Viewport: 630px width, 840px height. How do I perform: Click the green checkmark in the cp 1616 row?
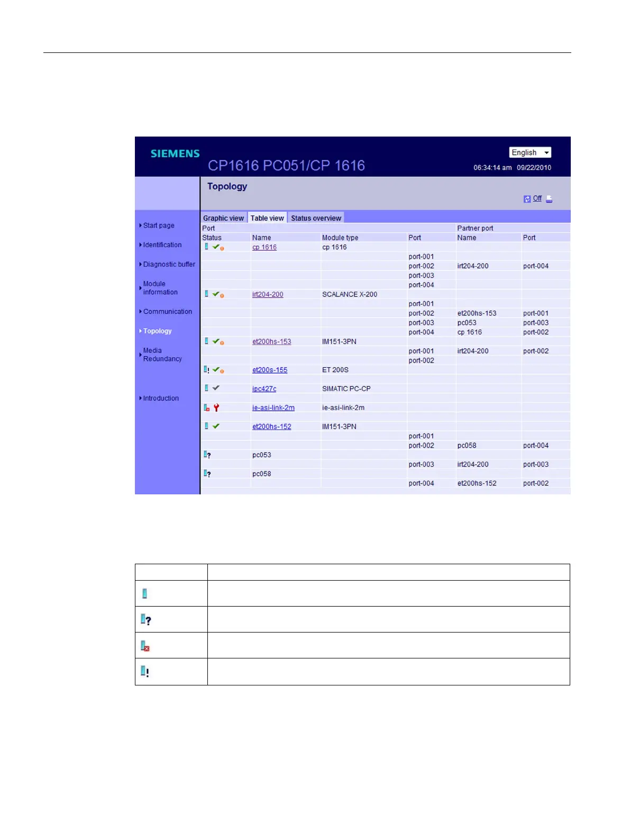point(216,247)
